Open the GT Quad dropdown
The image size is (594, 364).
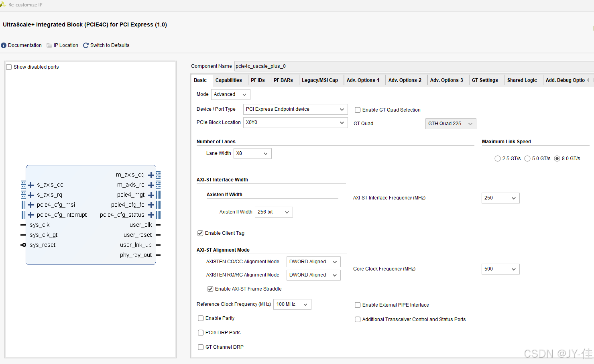pyautogui.click(x=451, y=124)
